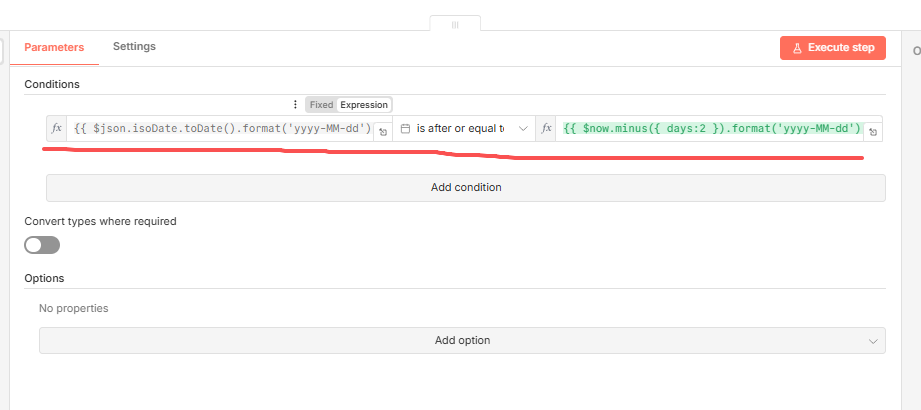Viewport: 921px width, 410px height.
Task: Switch field mode to Expression
Action: click(x=364, y=104)
